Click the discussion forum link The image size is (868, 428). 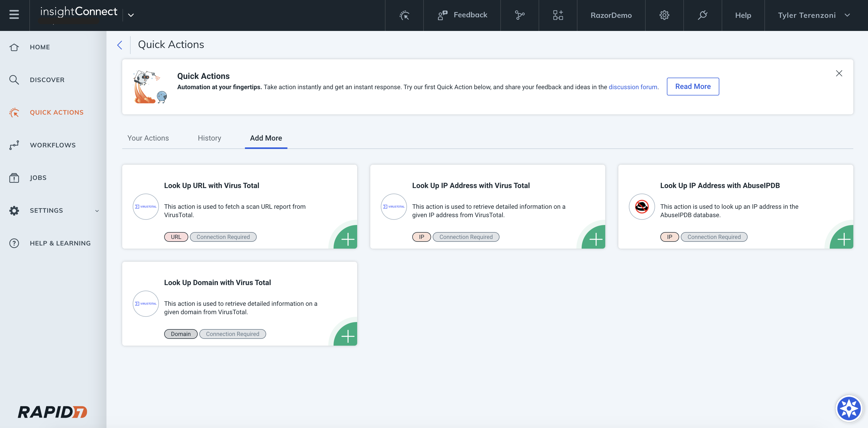(x=633, y=86)
